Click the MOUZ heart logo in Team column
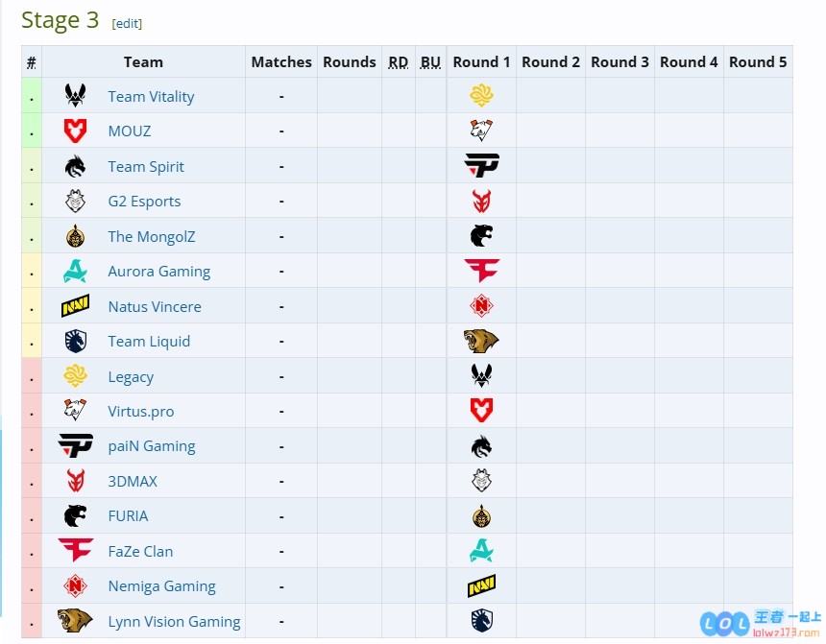The image size is (826, 644). click(x=75, y=131)
